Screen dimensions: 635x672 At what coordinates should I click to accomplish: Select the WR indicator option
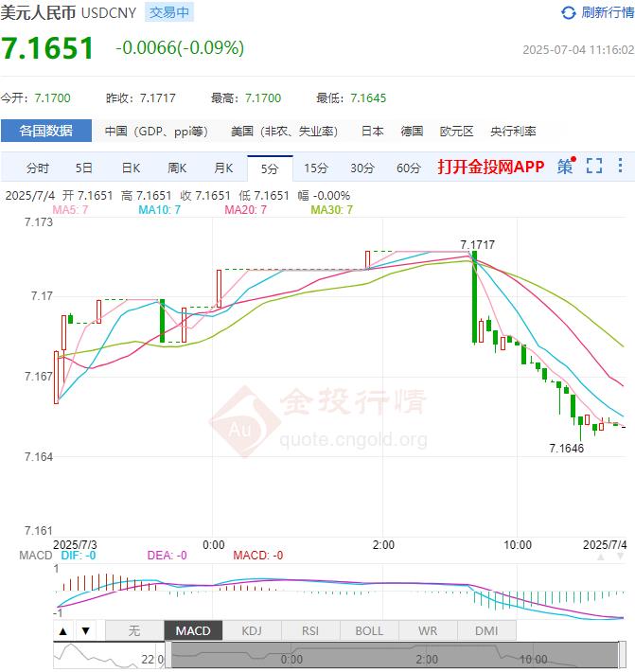tap(428, 631)
